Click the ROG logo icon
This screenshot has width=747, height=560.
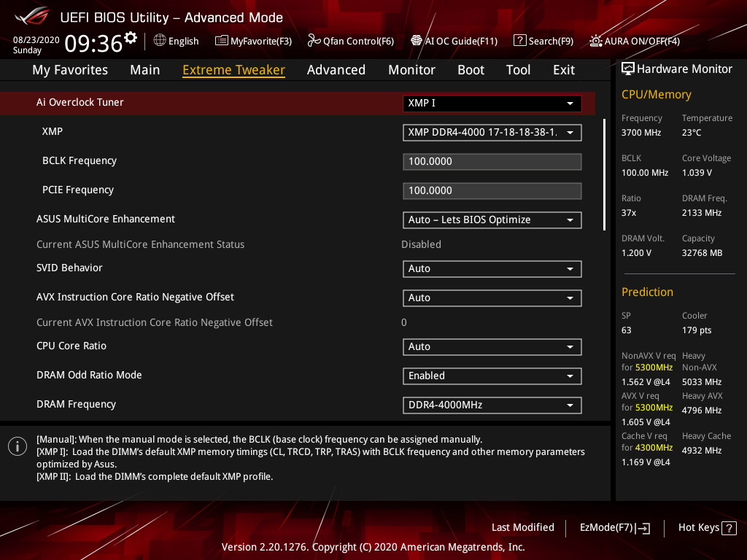tap(32, 16)
